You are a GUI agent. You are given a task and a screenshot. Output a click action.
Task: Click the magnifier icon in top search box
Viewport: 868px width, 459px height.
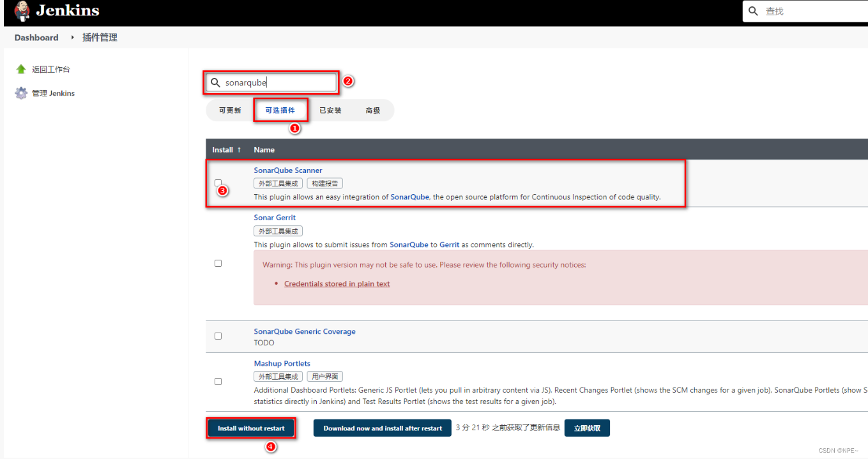754,11
